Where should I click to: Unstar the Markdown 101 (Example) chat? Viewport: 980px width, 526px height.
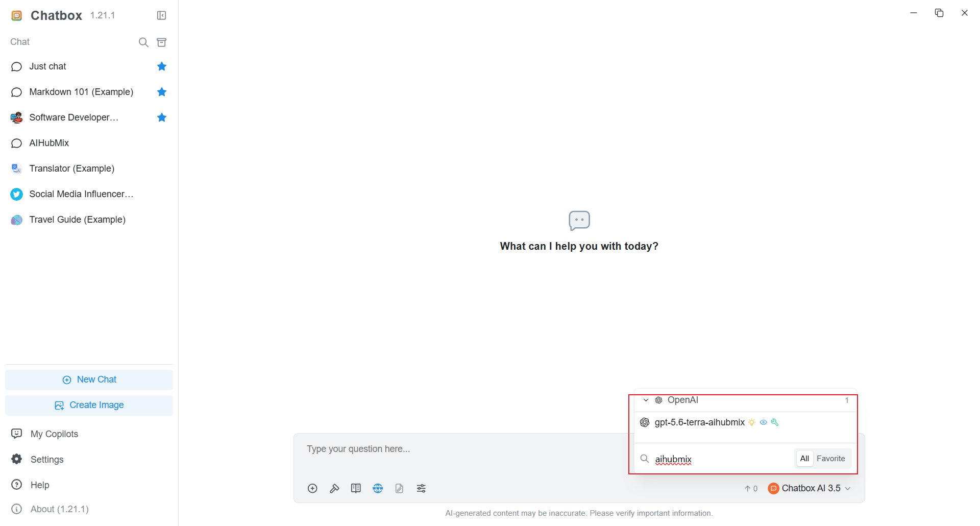click(x=162, y=92)
